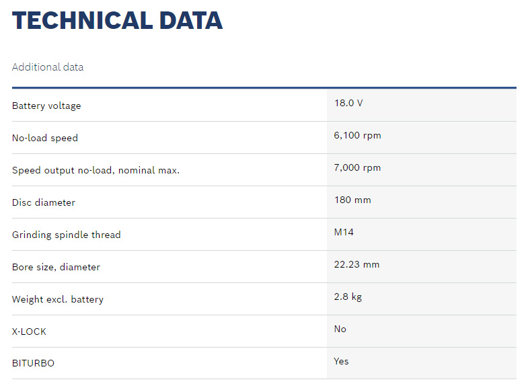Click the Bore size, diameter label
The image size is (532, 392).
coord(56,267)
